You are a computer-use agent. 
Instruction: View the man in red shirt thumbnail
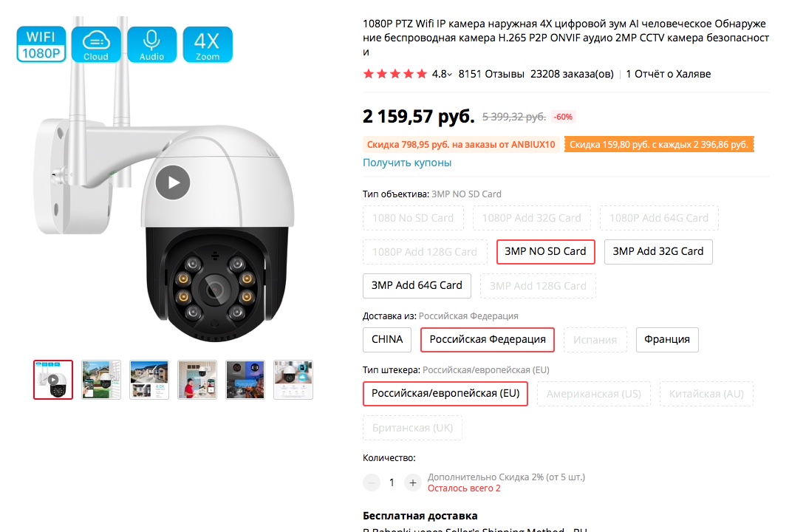click(197, 380)
